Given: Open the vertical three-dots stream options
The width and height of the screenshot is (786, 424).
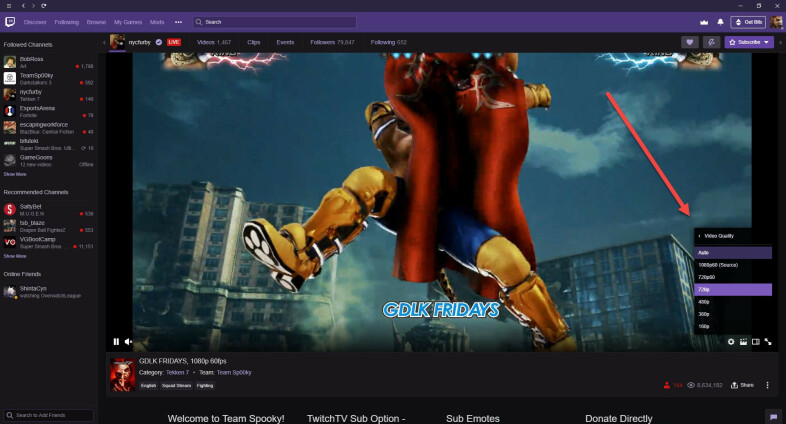Looking at the screenshot, I should pyautogui.click(x=767, y=385).
